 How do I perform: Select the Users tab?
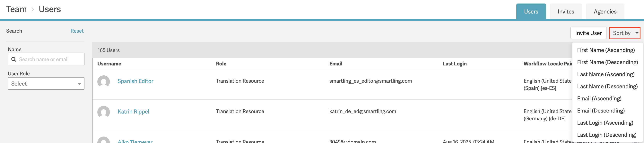tap(531, 12)
